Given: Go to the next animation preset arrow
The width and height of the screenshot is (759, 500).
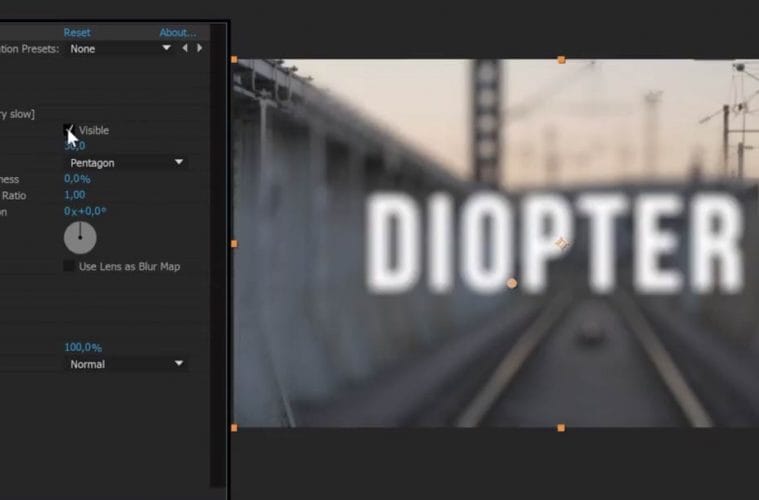Looking at the screenshot, I should click(199, 48).
